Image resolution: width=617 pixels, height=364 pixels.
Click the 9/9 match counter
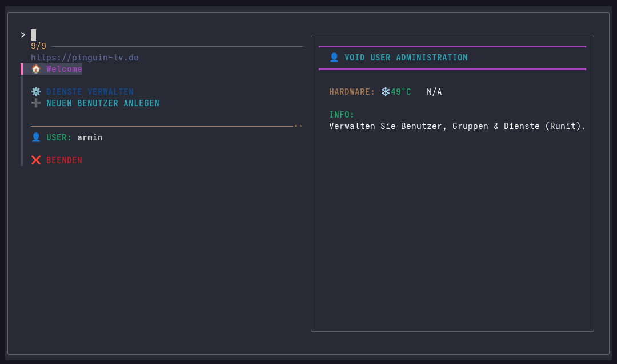click(38, 46)
